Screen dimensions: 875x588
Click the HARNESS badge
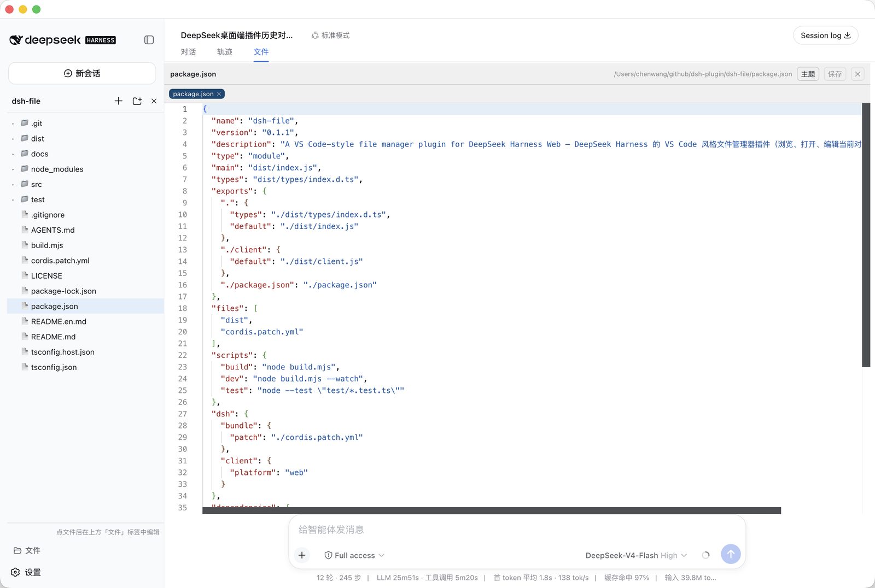point(101,40)
